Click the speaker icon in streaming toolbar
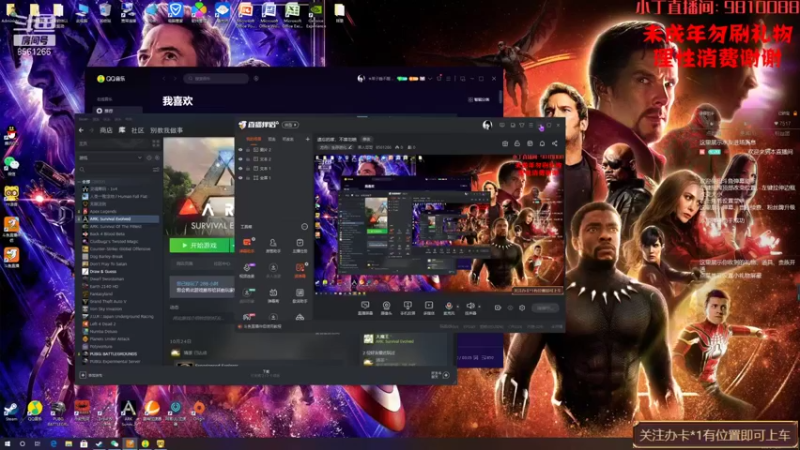This screenshot has height=450, width=800. (x=470, y=306)
